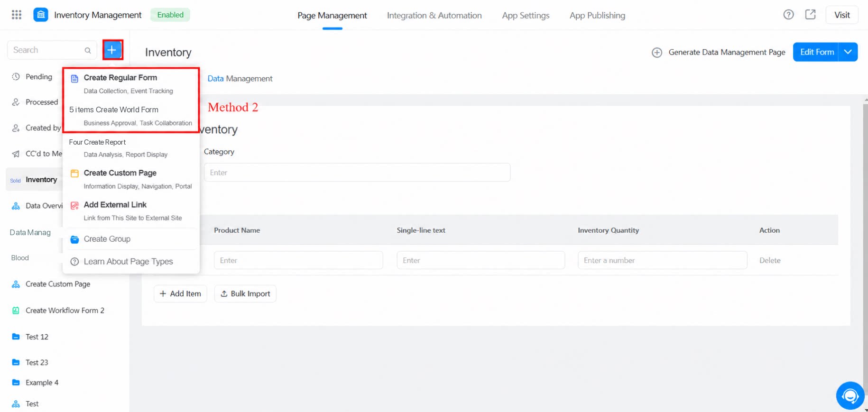The width and height of the screenshot is (868, 412).
Task: Open the App Settings tab
Action: (526, 15)
